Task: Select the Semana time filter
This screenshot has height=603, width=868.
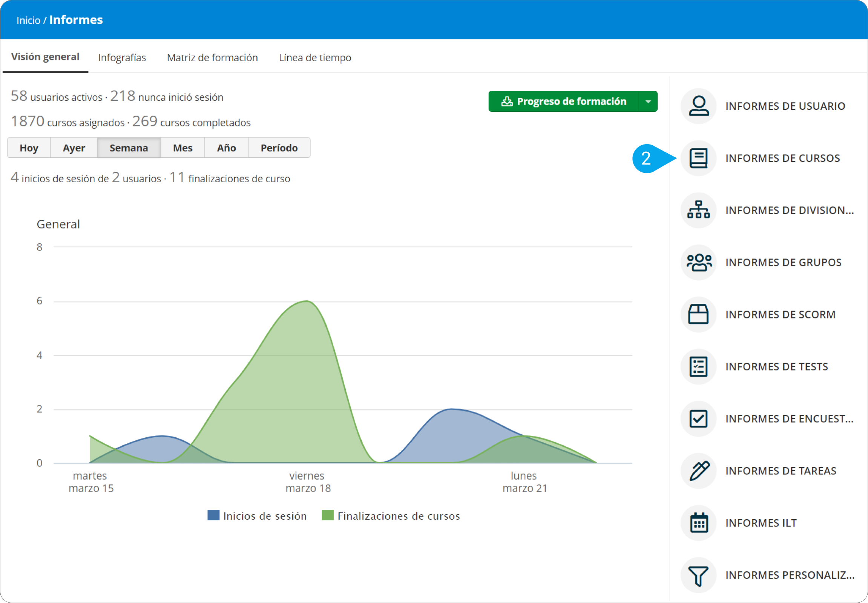Action: tap(129, 148)
